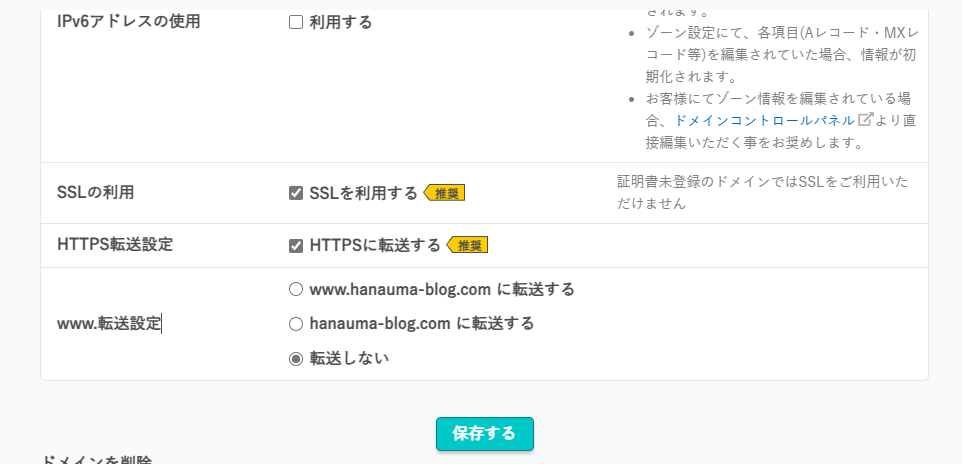Select www.hanauma-blog.com に転送する radio button

[296, 289]
